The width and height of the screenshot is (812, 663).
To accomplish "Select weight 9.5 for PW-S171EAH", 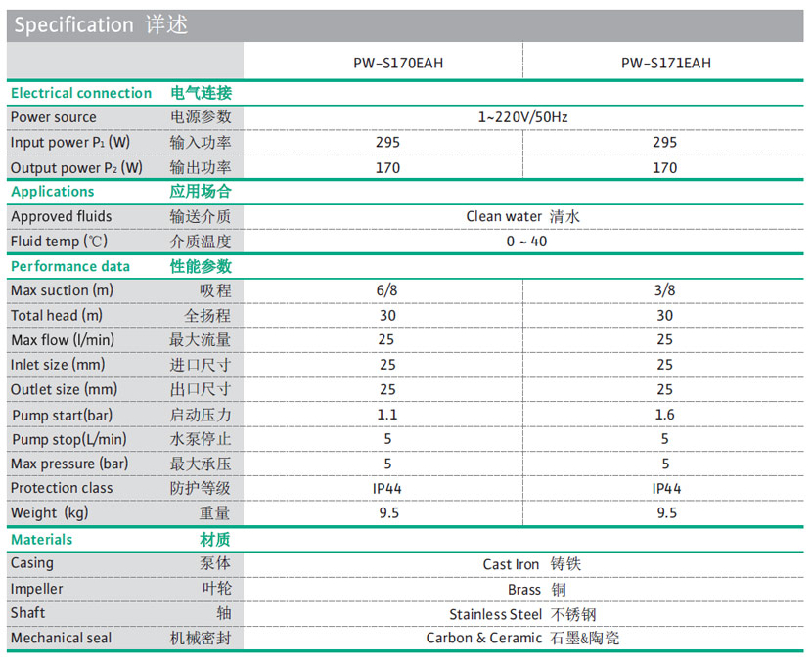I will (667, 513).
